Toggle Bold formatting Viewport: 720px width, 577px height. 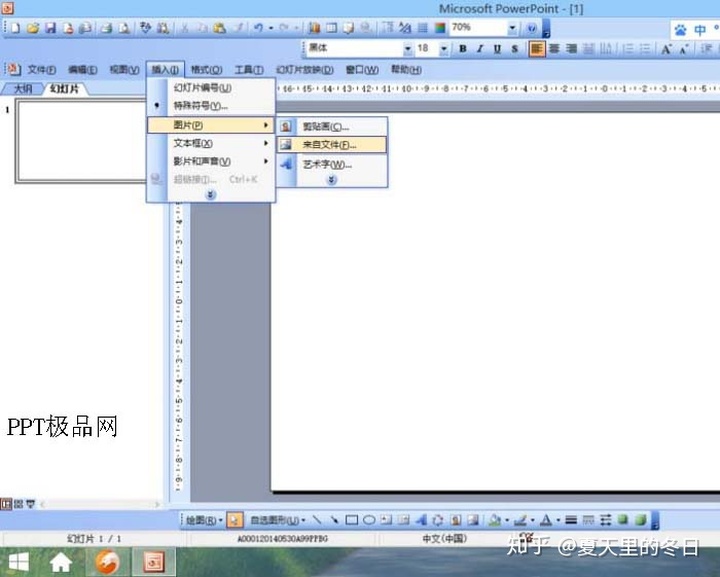[463, 49]
